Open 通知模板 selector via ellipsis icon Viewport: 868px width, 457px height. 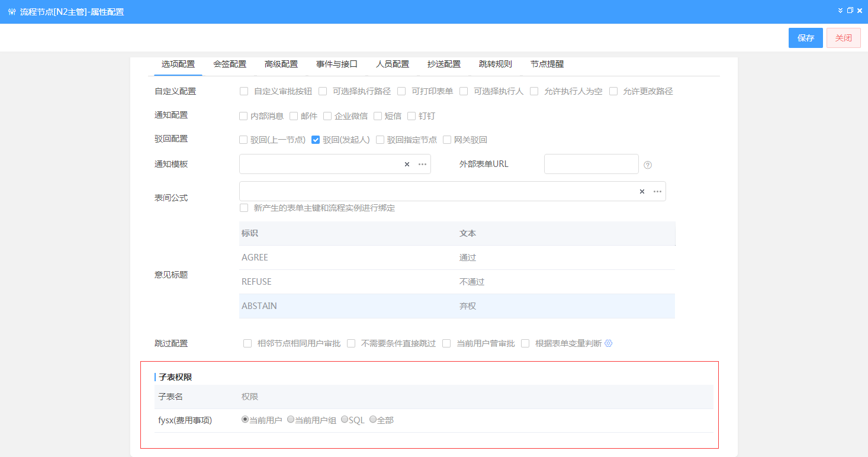(422, 165)
